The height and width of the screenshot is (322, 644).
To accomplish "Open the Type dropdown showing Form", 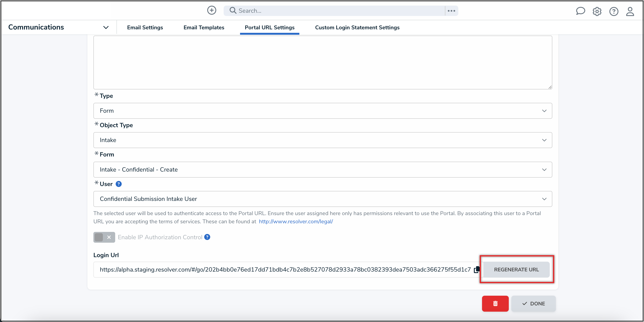I will (322, 111).
